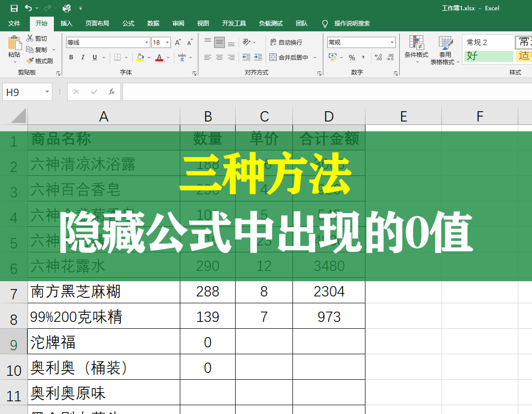Click the Paste (粘贴) icon
532x414 pixels.
coord(14,44)
